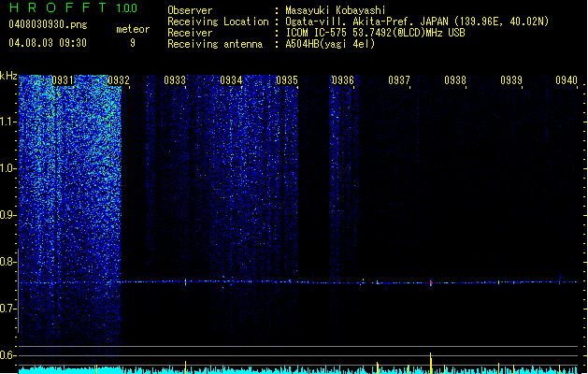588x374 pixels.
Task: Click the Observer field label
Action: point(190,10)
